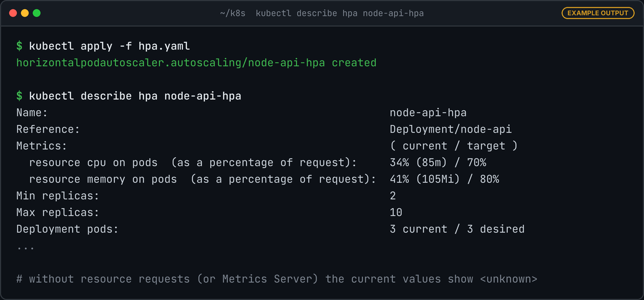Viewport: 644px width, 300px height.
Task: Click the red close window button
Action: pyautogui.click(x=13, y=13)
